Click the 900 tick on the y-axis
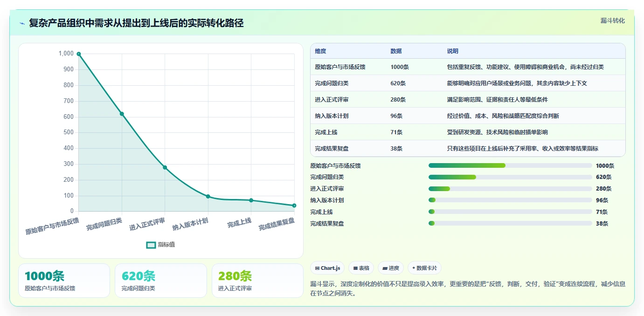The image size is (644, 316). [68, 69]
